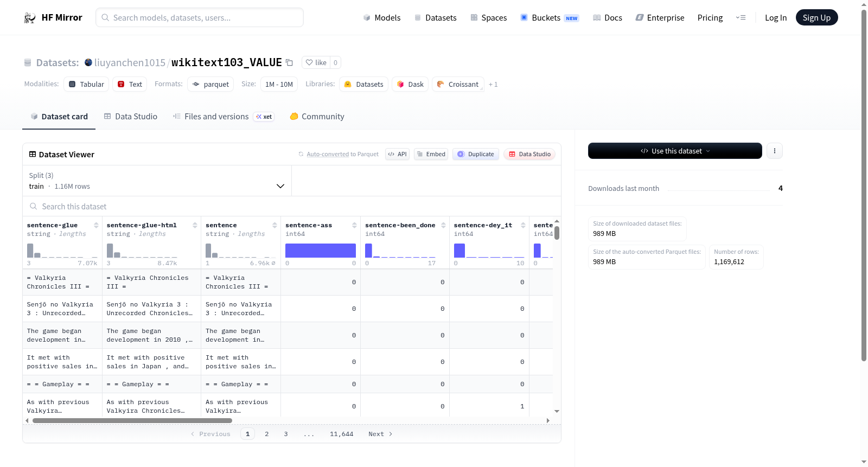Jump to last page 11,644
868x467 pixels.
[342, 434]
